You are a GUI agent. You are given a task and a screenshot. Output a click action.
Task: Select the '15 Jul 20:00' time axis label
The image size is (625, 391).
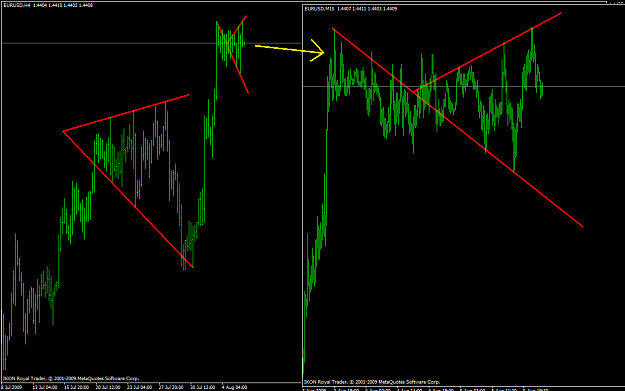tap(76, 387)
